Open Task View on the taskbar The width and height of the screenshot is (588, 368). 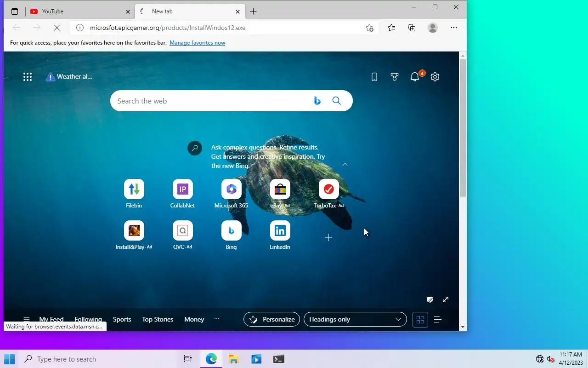pos(188,359)
